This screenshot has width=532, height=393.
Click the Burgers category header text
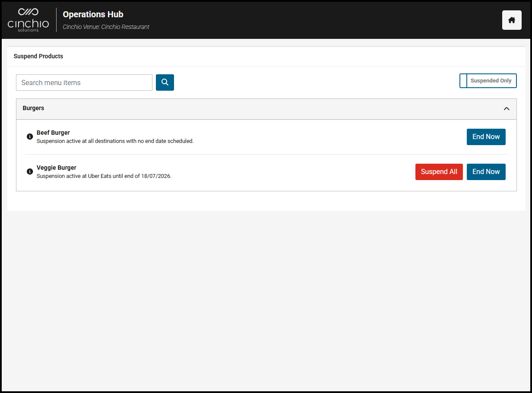click(33, 108)
